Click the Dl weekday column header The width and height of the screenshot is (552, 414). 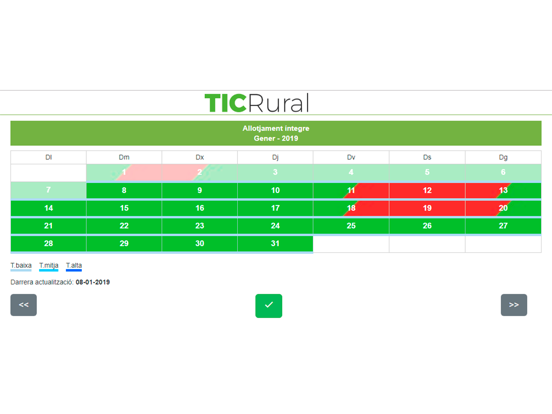pyautogui.click(x=49, y=157)
